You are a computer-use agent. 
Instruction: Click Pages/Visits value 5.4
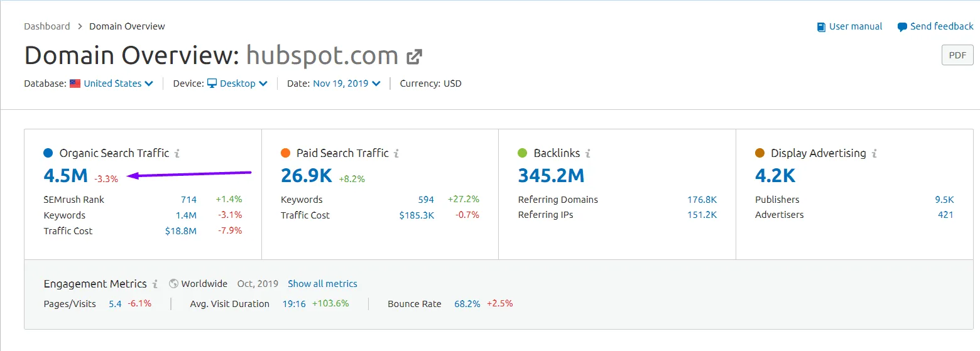point(115,304)
